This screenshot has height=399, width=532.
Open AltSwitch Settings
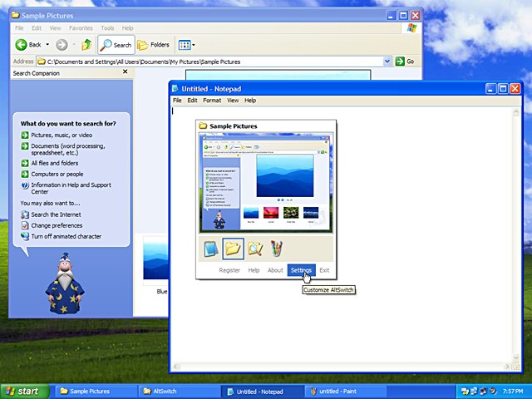click(301, 270)
